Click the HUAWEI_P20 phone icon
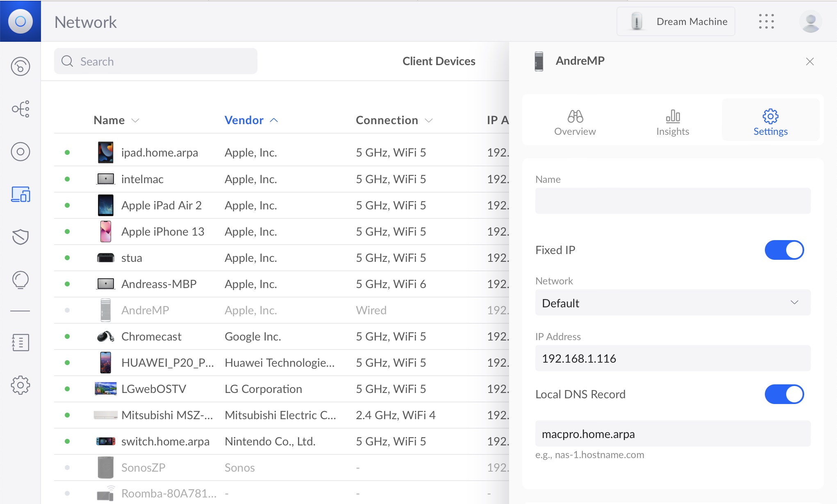The image size is (837, 504). point(106,363)
